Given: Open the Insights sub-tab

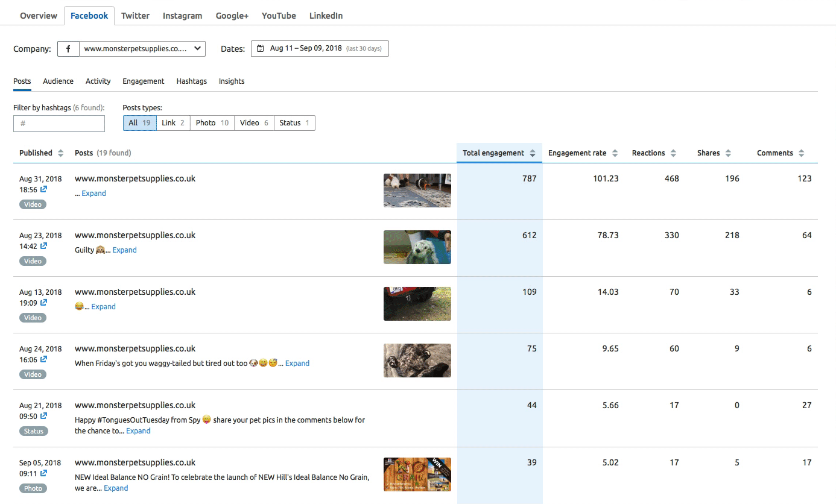Looking at the screenshot, I should [232, 81].
